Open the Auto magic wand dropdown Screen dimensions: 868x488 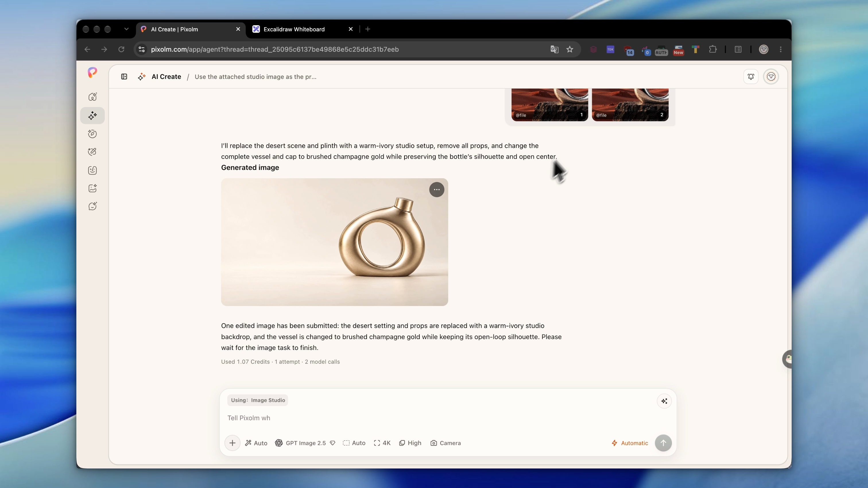[256, 443]
